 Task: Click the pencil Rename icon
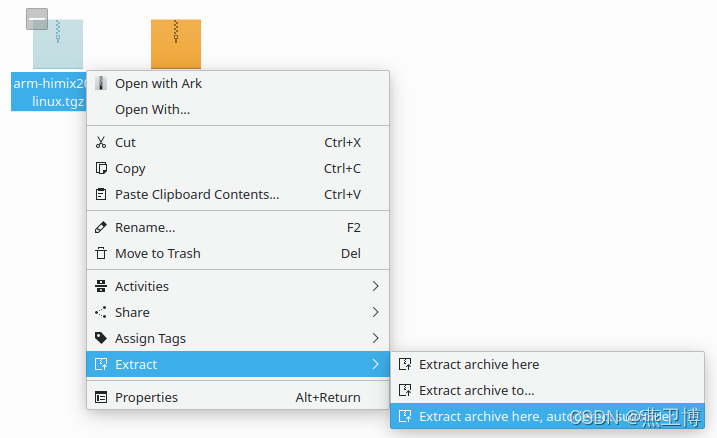click(x=101, y=227)
